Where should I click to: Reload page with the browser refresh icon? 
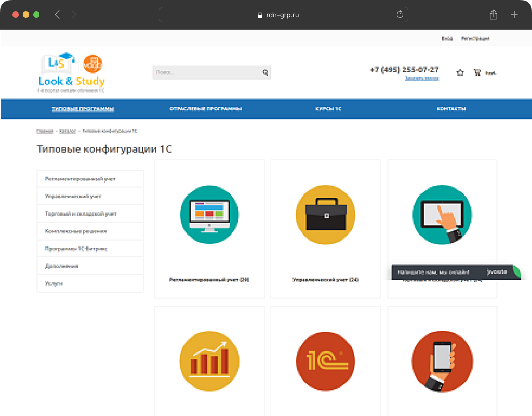(x=400, y=15)
